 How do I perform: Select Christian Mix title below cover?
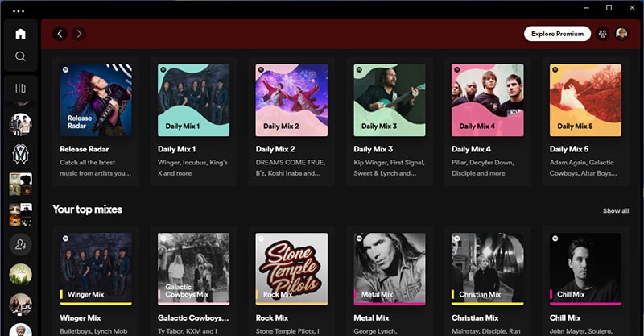[x=475, y=318]
